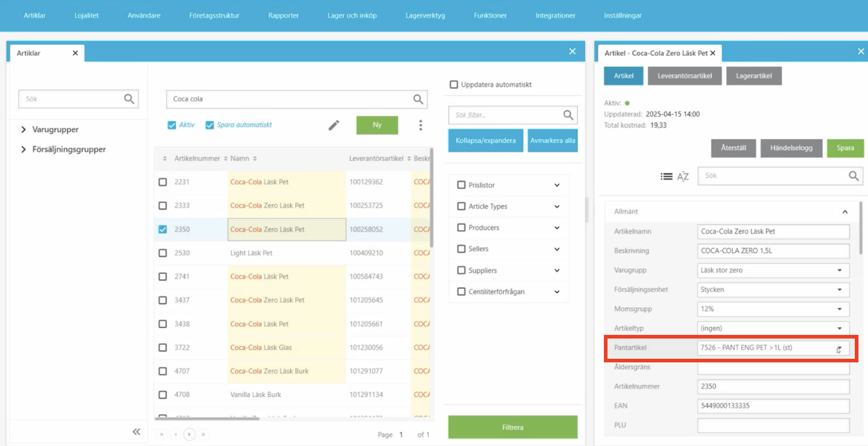Image resolution: width=868 pixels, height=446 pixels.
Task: Click Avmarkera alla button
Action: pos(552,140)
